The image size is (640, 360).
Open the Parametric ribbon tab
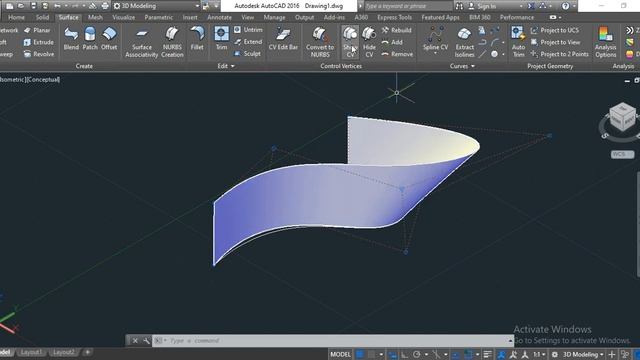[x=159, y=17]
